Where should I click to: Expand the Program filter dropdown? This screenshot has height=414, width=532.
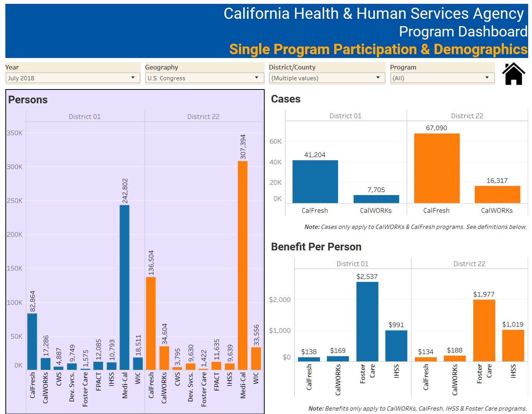[442, 78]
